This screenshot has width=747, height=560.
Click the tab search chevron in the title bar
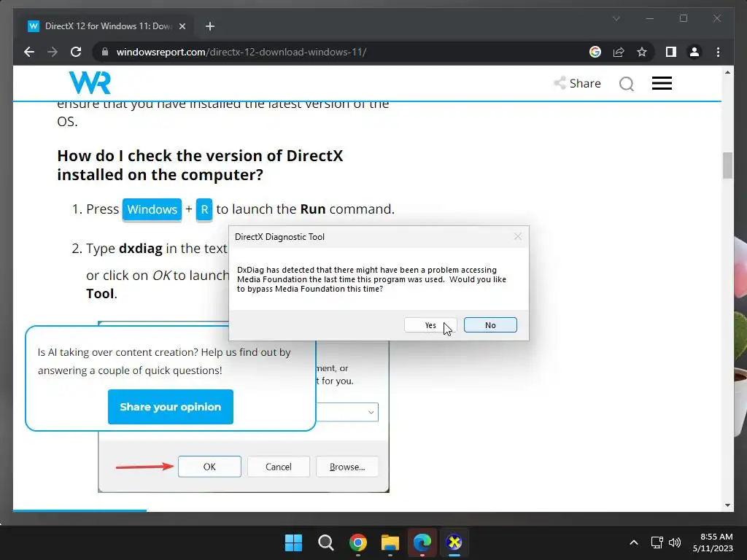pos(616,18)
